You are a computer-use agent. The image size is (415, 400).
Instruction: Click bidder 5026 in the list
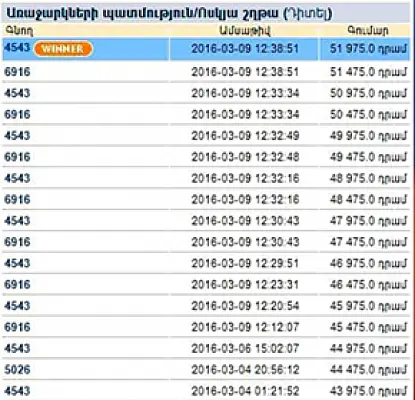pyautogui.click(x=17, y=369)
